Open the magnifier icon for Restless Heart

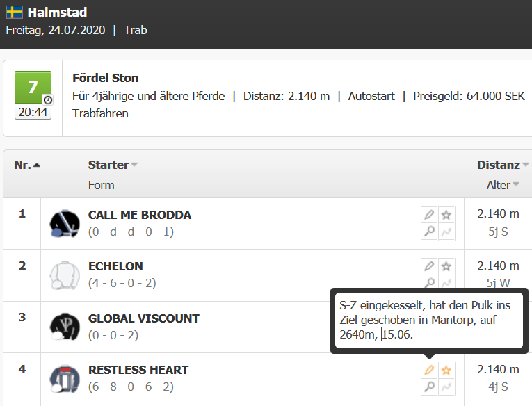click(x=429, y=387)
